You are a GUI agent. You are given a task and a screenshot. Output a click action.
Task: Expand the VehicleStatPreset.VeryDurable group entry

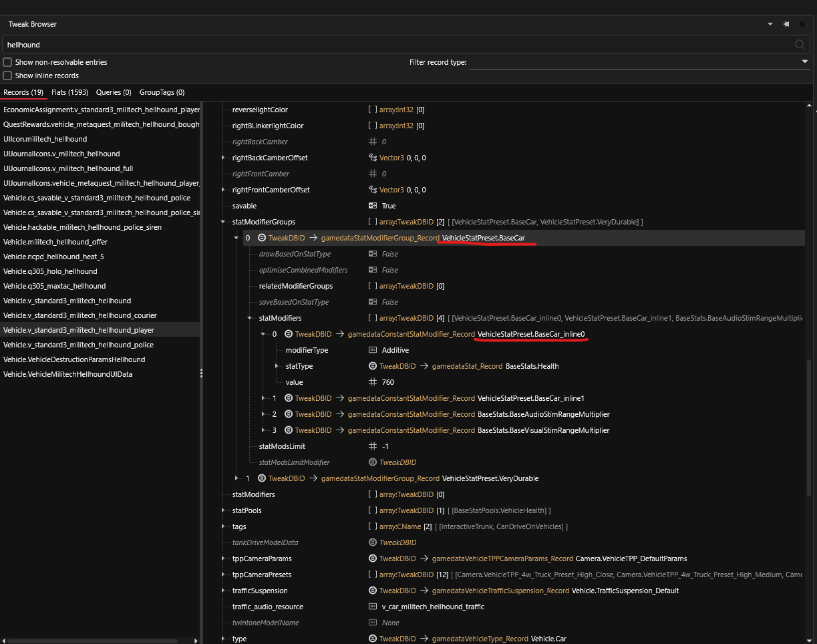click(x=236, y=478)
